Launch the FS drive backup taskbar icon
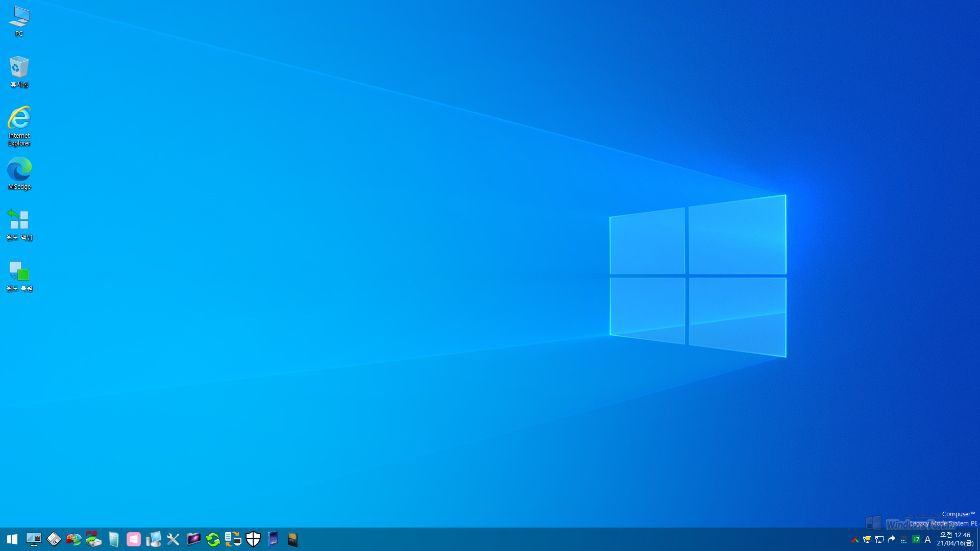The width and height of the screenshot is (980, 551). pyautogui.click(x=93, y=539)
